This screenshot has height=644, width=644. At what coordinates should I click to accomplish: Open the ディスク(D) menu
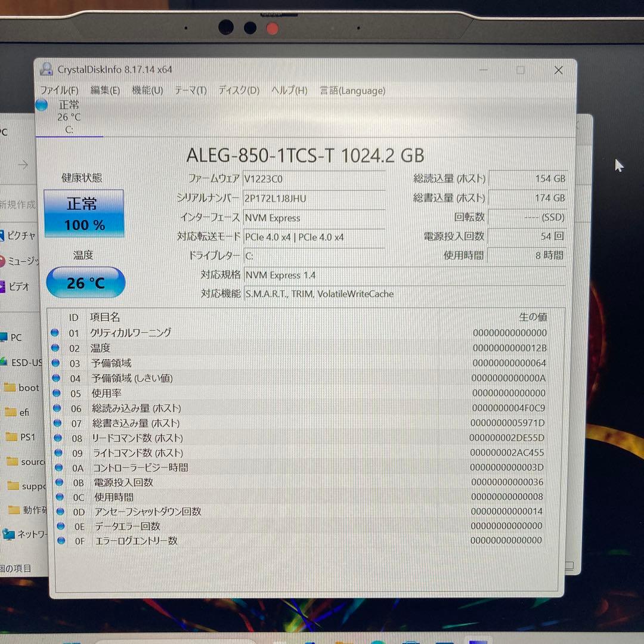tap(237, 90)
